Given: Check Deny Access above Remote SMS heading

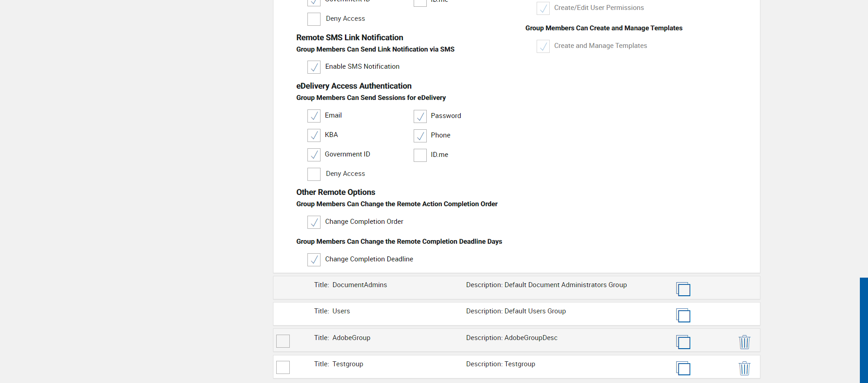Looking at the screenshot, I should 314,19.
